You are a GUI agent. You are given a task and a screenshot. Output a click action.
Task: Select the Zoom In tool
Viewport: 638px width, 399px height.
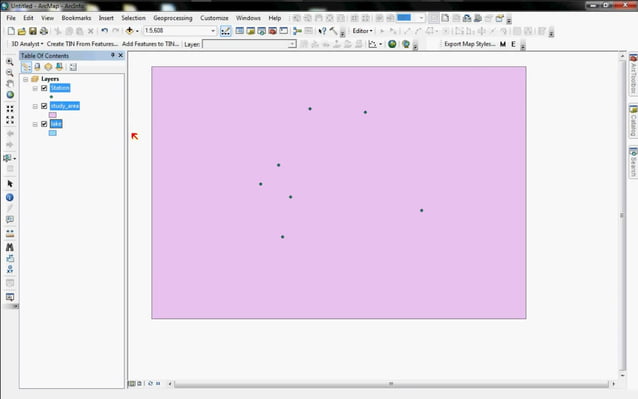click(10, 62)
